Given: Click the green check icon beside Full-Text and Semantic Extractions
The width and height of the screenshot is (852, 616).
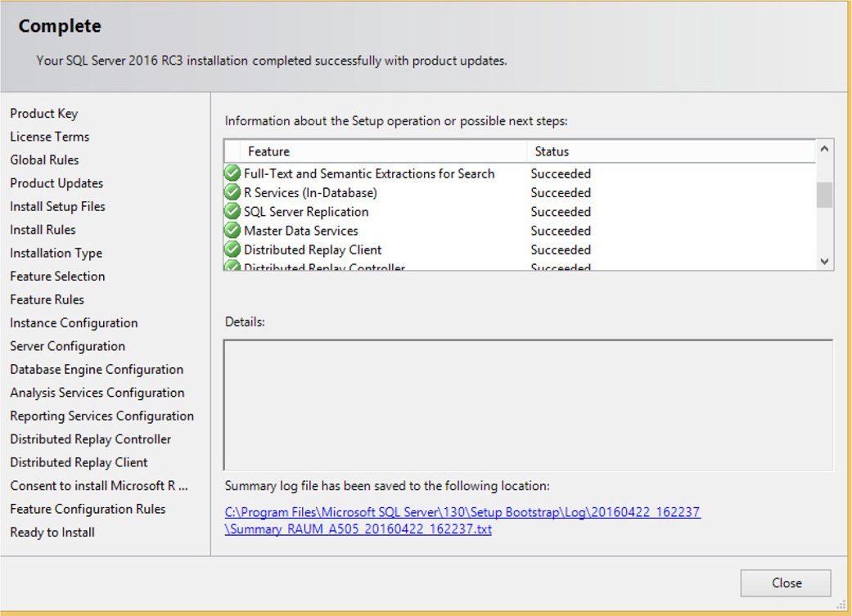Looking at the screenshot, I should (x=232, y=173).
